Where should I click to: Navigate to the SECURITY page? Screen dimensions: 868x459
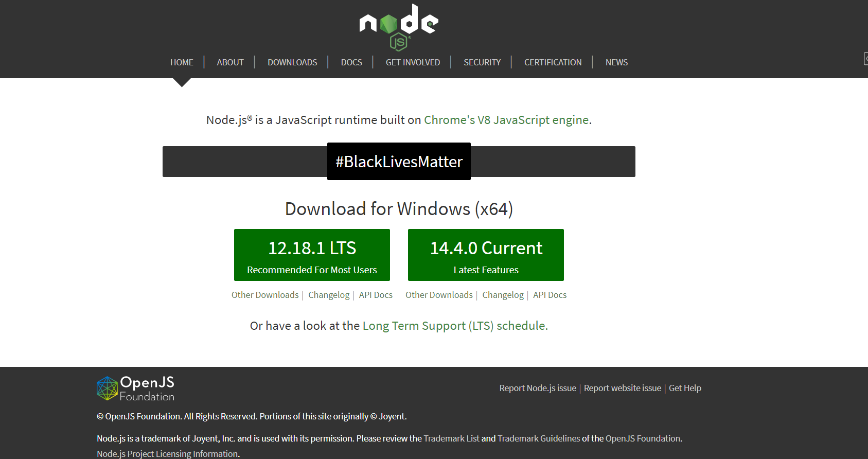482,62
